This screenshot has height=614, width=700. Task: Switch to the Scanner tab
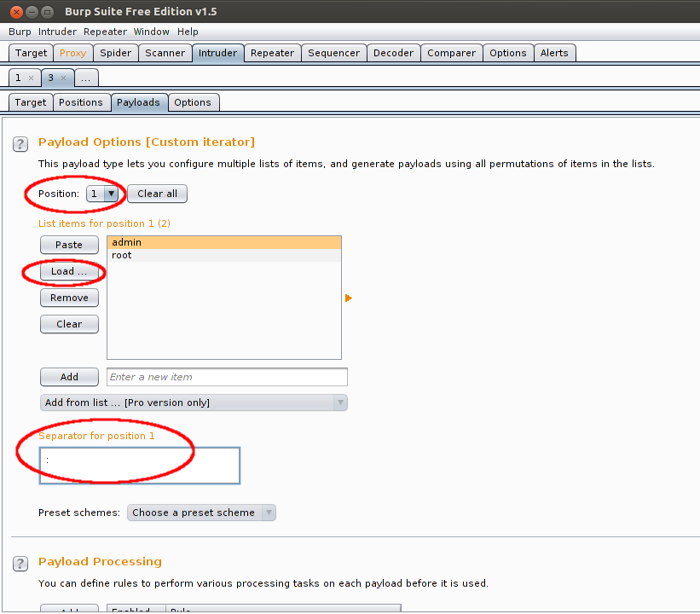pyautogui.click(x=165, y=53)
